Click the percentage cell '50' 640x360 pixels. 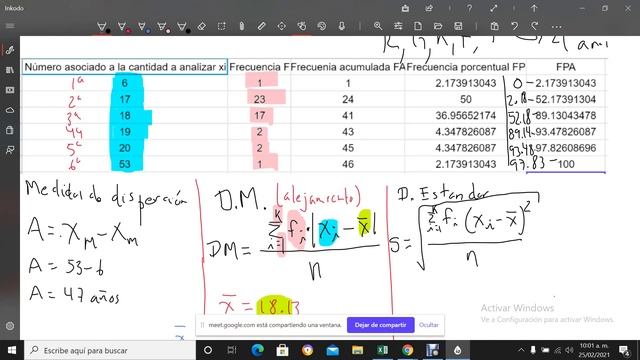pos(466,99)
